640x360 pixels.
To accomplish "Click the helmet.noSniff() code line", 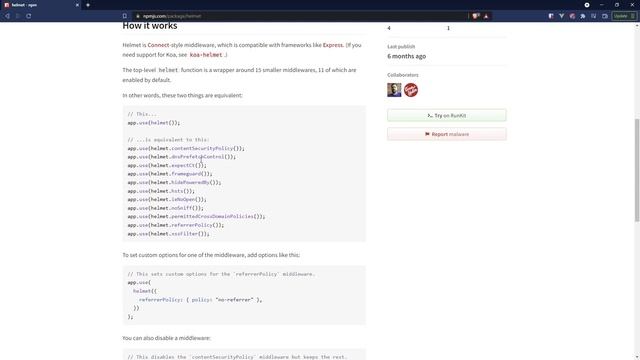I will click(x=165, y=208).
